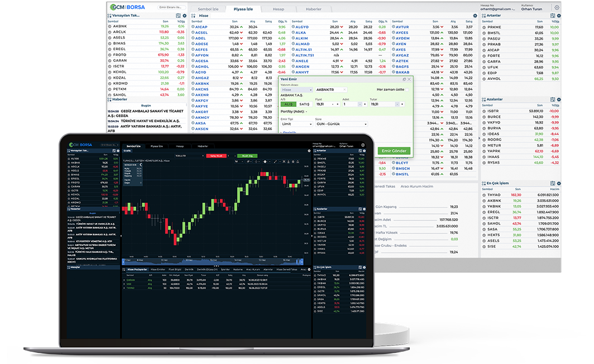Image resolution: width=594 pixels, height=364 pixels.
Task: Click save icon in Varsayılan Takip panel
Action: (178, 16)
